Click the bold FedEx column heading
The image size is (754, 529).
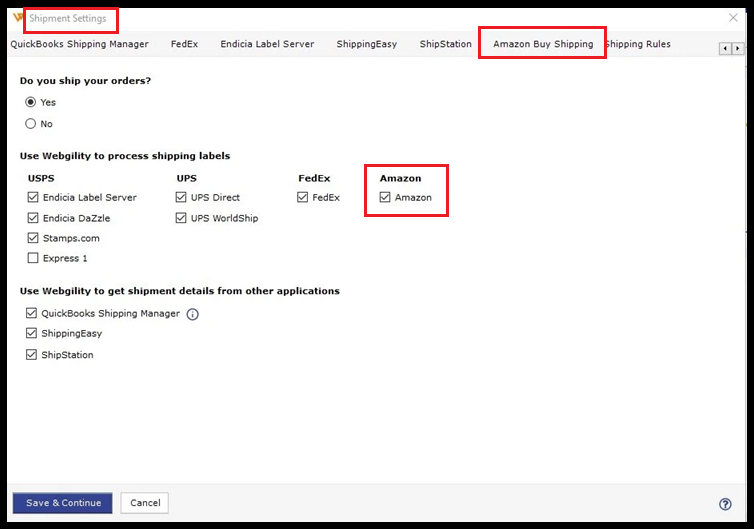pos(314,178)
